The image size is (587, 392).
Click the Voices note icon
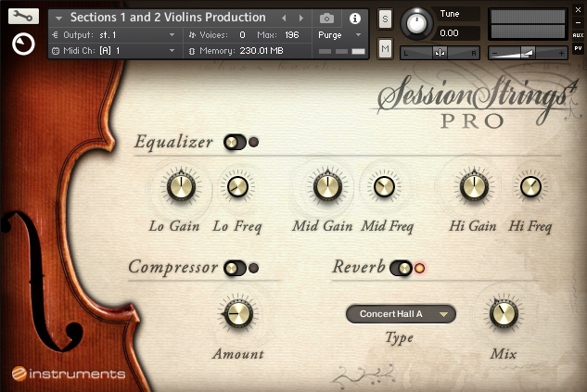click(x=192, y=35)
